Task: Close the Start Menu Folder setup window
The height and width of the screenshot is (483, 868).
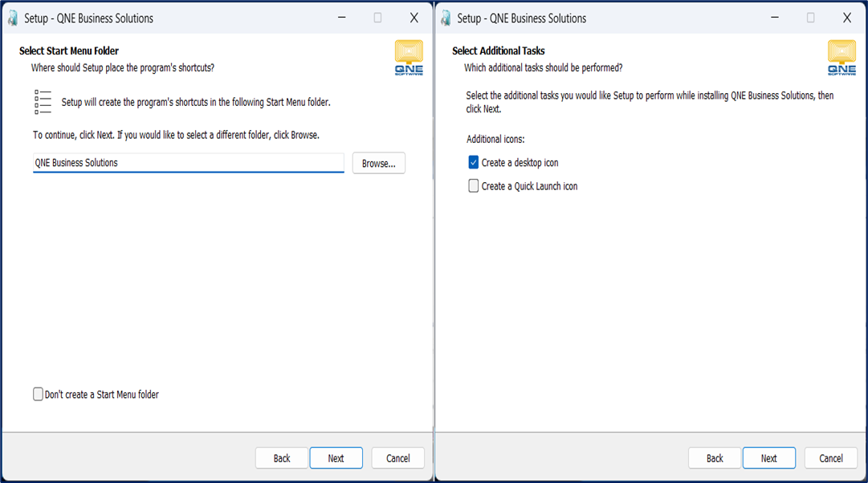Action: [x=414, y=18]
